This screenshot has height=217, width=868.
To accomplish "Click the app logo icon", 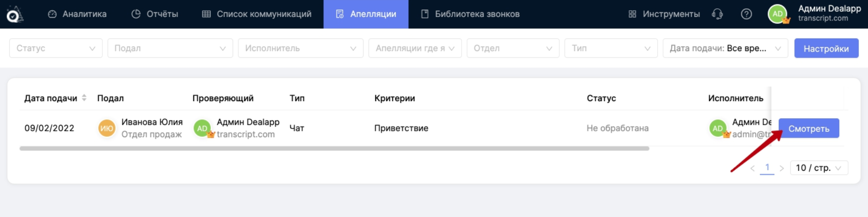I will pyautogui.click(x=15, y=14).
